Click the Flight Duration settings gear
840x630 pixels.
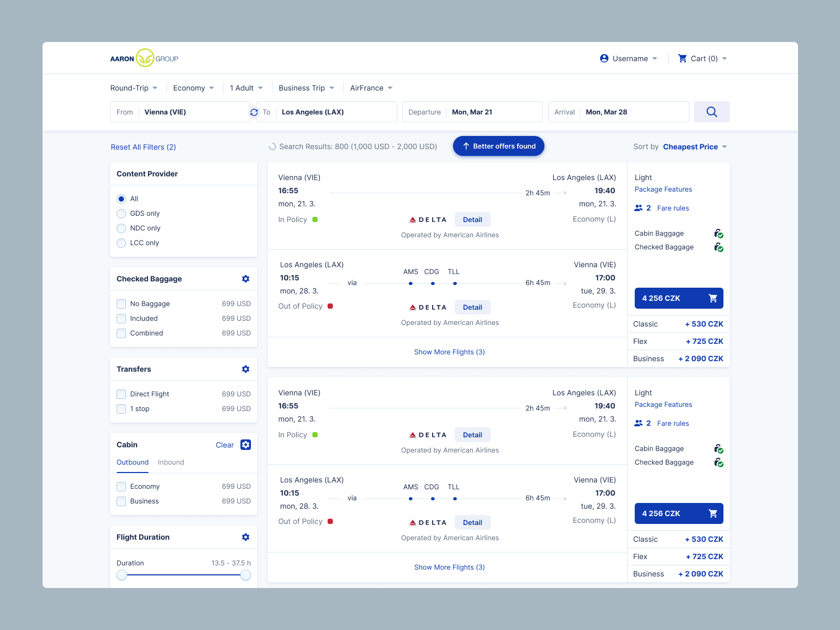point(245,537)
